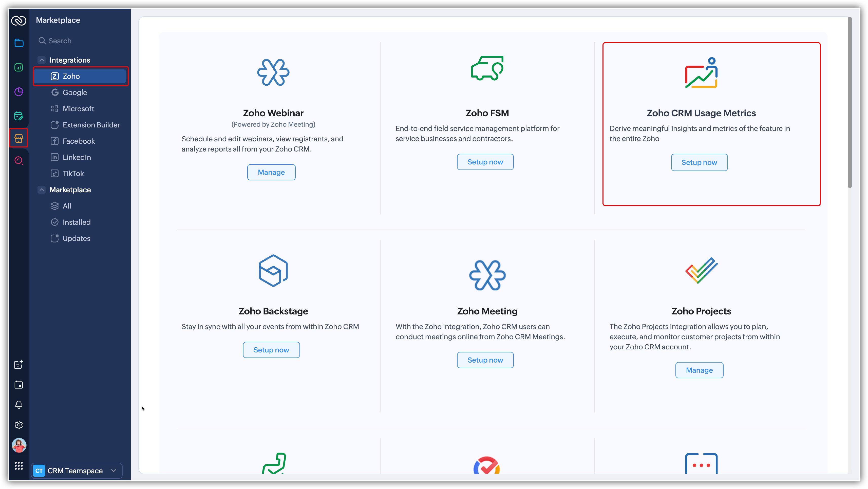Image resolution: width=868 pixels, height=489 pixels.
Task: Open the notifications bell icon
Action: coord(19,404)
